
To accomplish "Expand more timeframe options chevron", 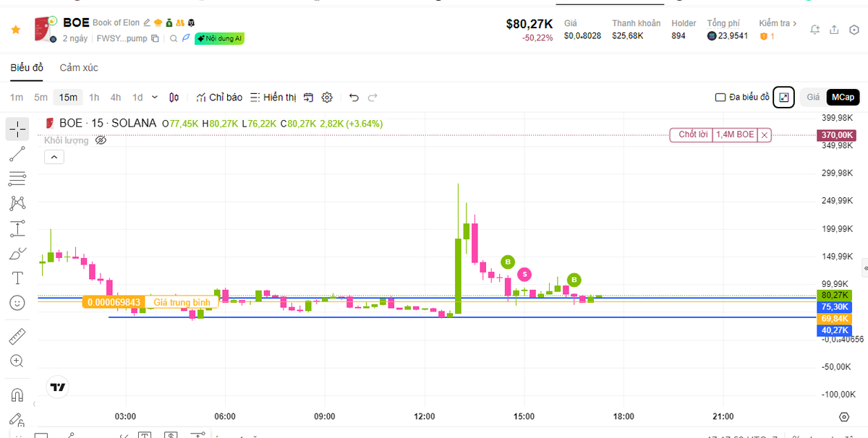I will (x=155, y=98).
